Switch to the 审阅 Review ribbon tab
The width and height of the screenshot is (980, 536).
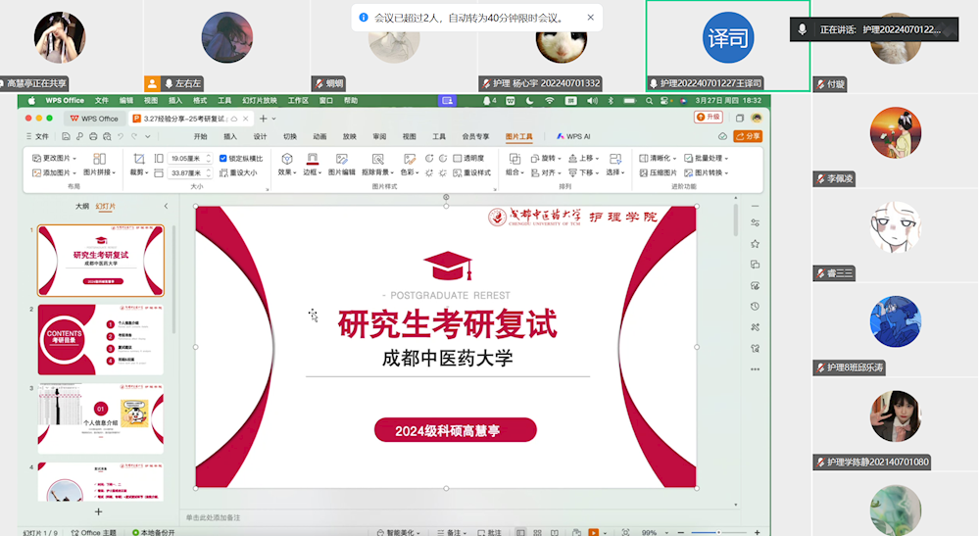point(379,137)
